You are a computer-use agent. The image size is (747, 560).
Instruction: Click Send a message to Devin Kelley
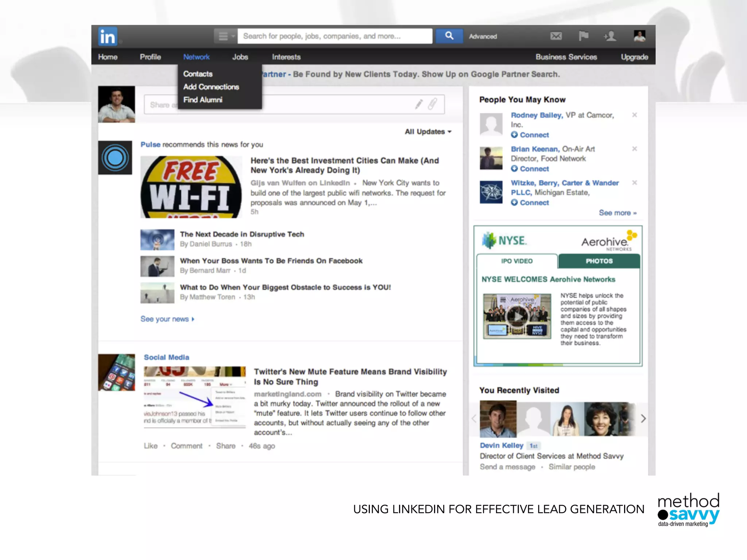pos(507,467)
